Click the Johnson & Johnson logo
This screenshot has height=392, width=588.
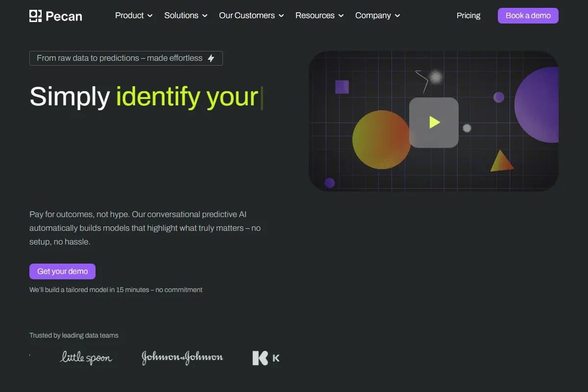pos(182,358)
